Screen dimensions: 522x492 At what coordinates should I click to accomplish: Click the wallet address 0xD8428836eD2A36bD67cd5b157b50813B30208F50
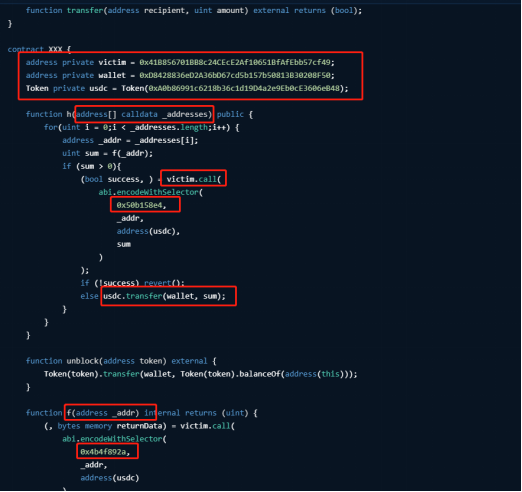pos(237,75)
